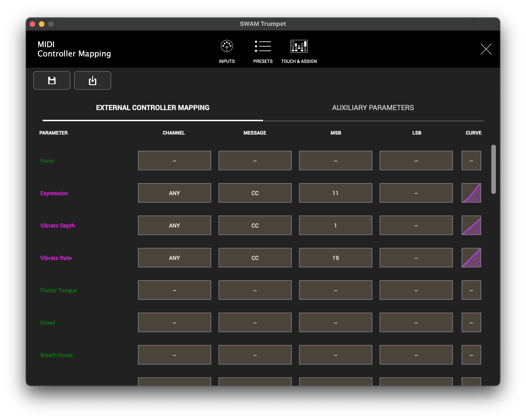Click Growl curve box

(471, 322)
